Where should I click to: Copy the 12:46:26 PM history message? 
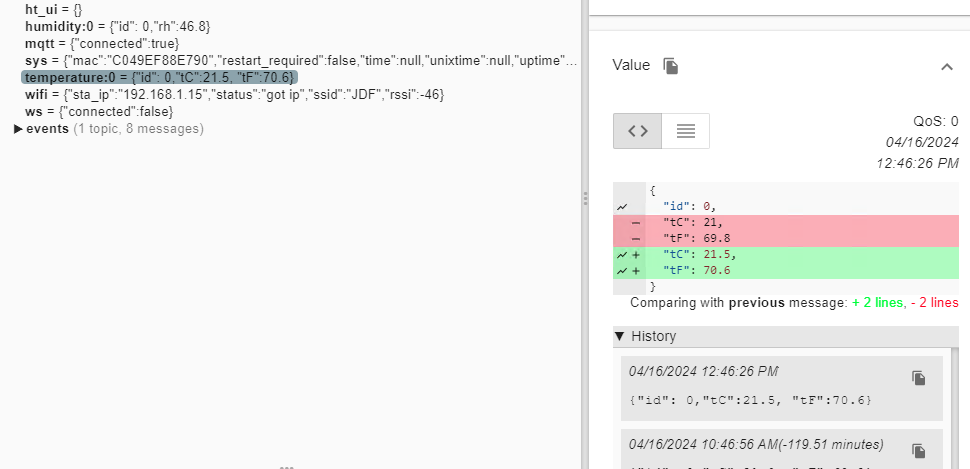tap(918, 378)
